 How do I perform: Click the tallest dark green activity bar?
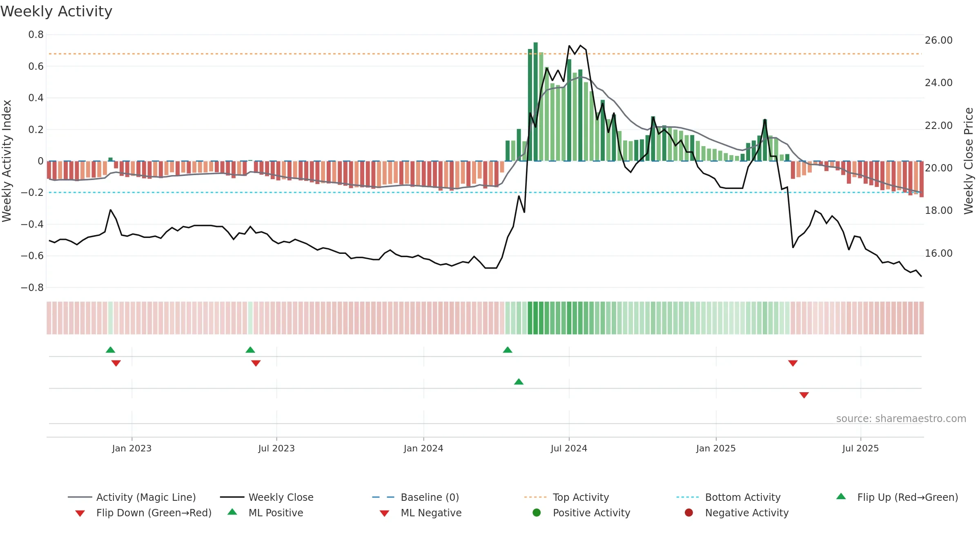(535, 102)
